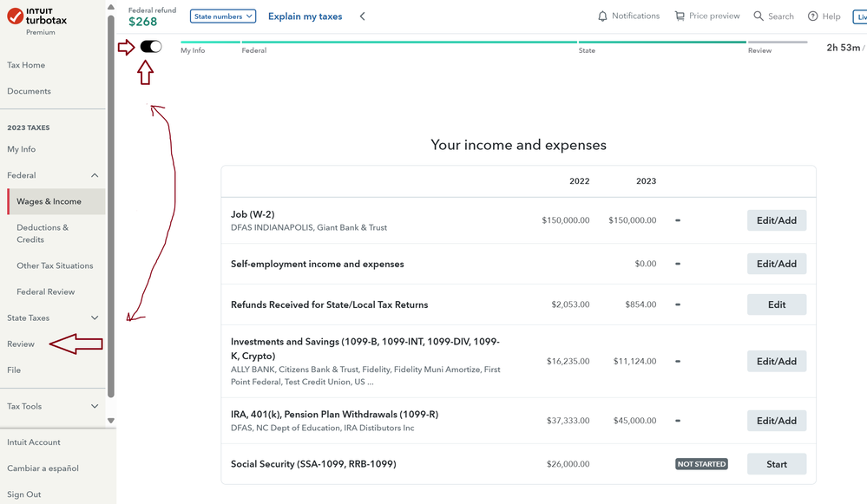Image resolution: width=867 pixels, height=504 pixels.
Task: Click Edit/Add for Investments and Savings
Action: pos(777,362)
